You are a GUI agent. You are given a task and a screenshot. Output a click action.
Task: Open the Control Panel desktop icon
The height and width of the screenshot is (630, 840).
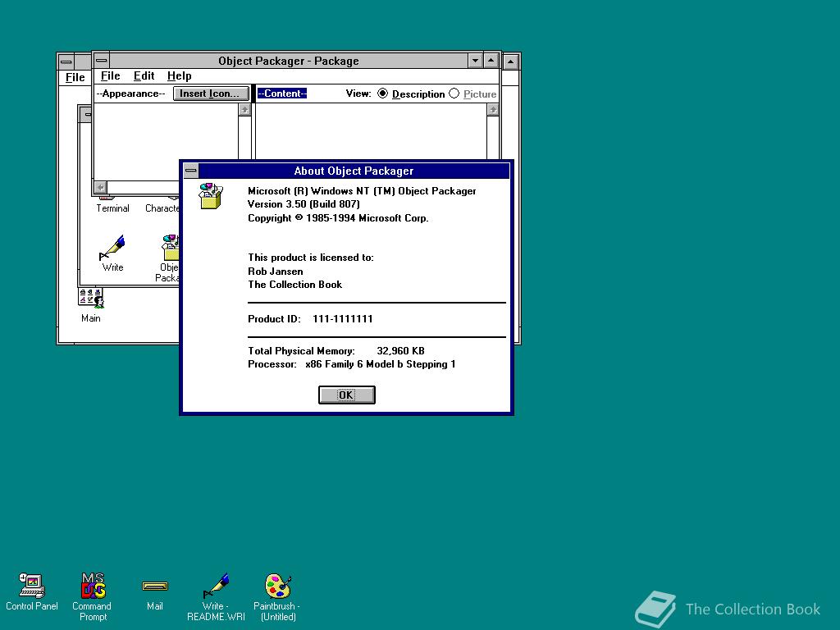click(x=32, y=586)
